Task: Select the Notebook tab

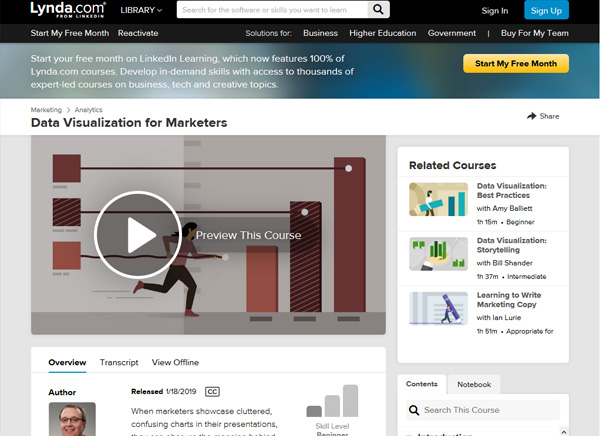Action: click(474, 384)
